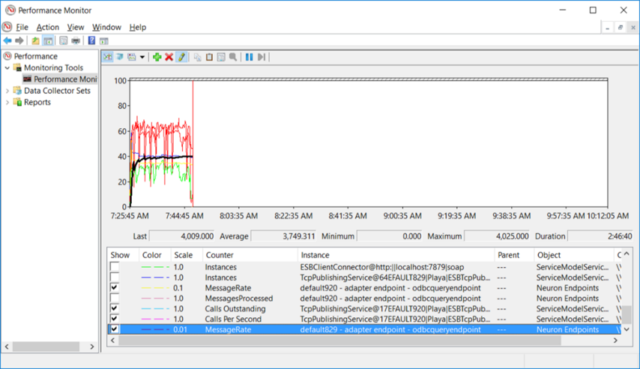Click the Copy Properties icon
The width and height of the screenshot is (640, 369).
tap(198, 57)
